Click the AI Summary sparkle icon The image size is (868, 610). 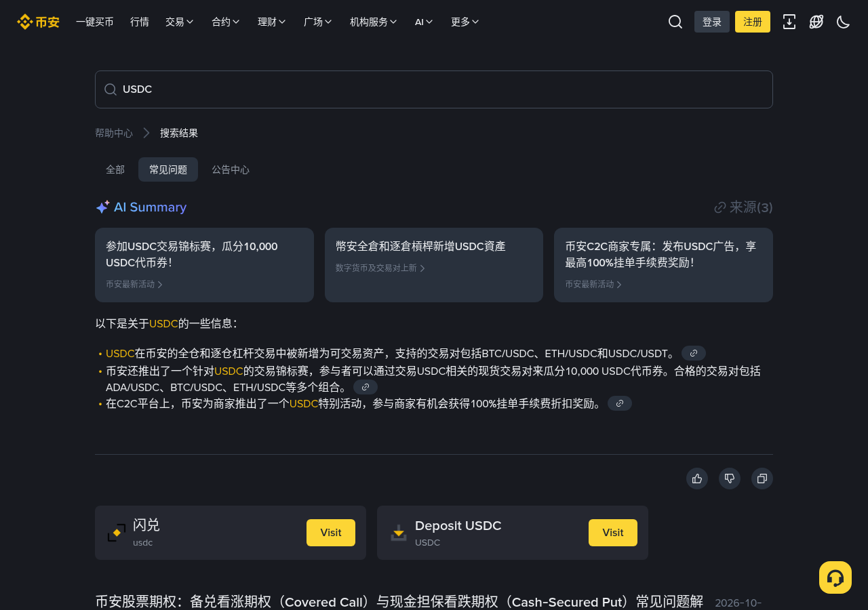102,207
